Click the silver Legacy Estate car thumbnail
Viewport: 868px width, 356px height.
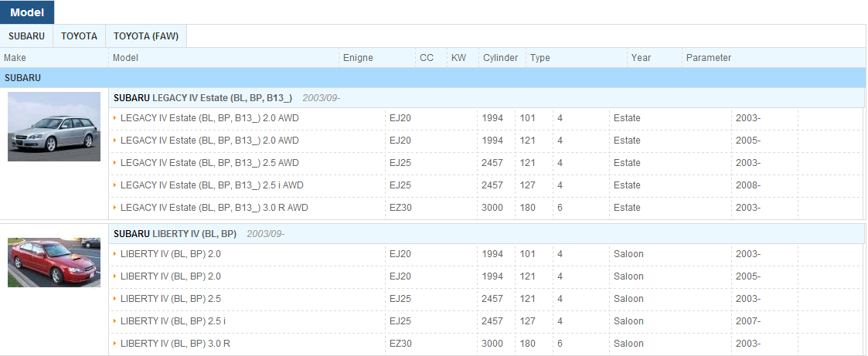54,127
